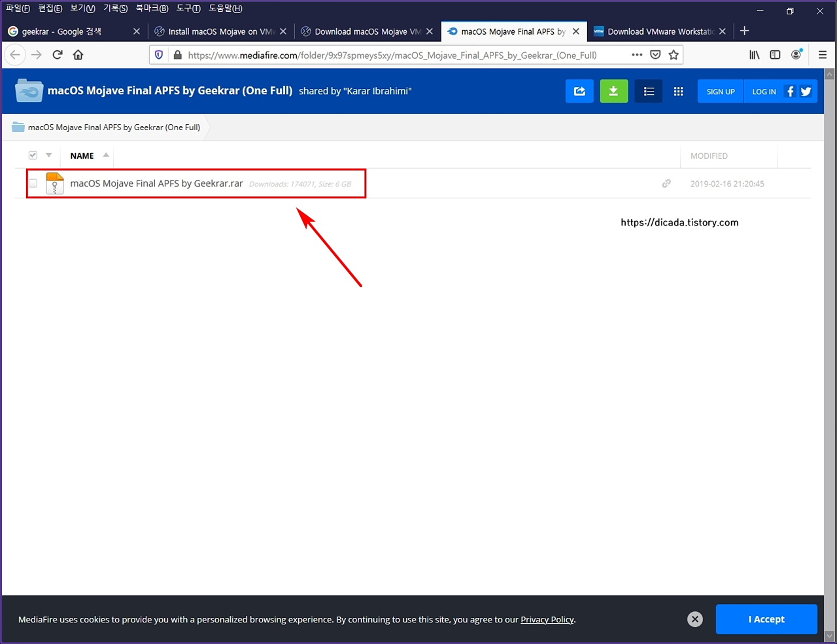Open the 도움말 menu
Screen dimensions: 837x644
pyautogui.click(x=226, y=8)
